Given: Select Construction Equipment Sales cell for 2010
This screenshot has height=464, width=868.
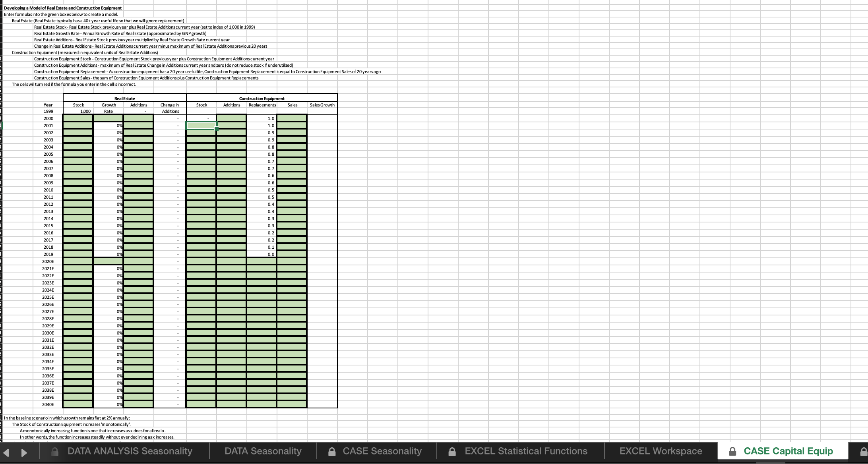Looking at the screenshot, I should tap(292, 190).
